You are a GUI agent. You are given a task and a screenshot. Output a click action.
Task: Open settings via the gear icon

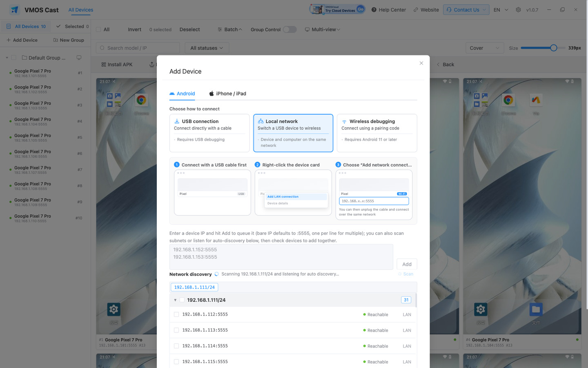(x=518, y=10)
